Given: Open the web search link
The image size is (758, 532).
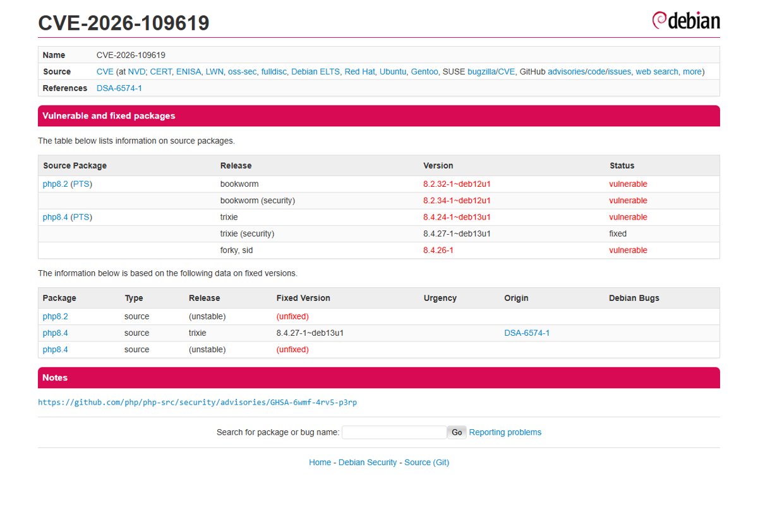Looking at the screenshot, I should click(657, 72).
